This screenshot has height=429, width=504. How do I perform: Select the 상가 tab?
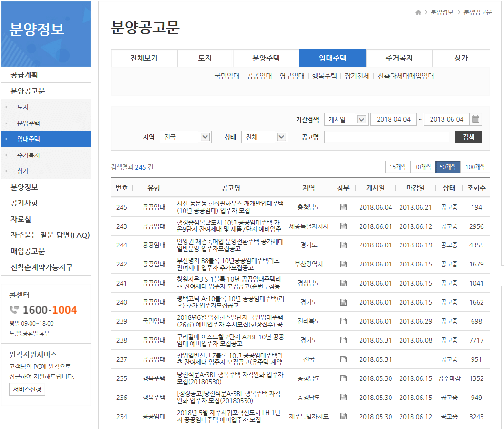(x=461, y=58)
